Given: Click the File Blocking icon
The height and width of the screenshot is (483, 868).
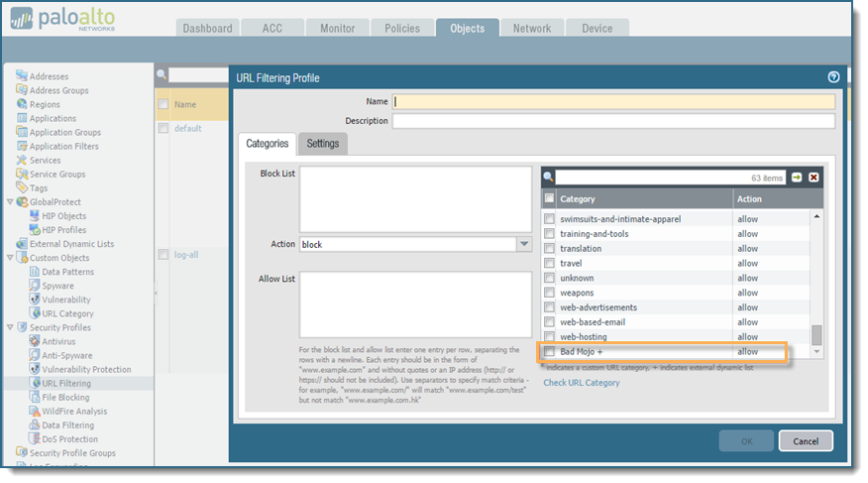Looking at the screenshot, I should click(x=35, y=397).
